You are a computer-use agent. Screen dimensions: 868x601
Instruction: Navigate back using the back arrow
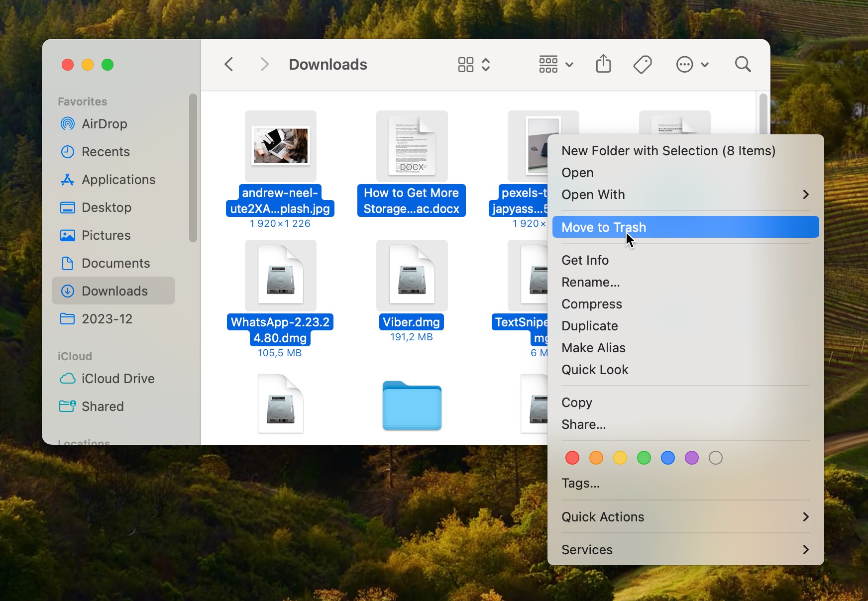228,64
